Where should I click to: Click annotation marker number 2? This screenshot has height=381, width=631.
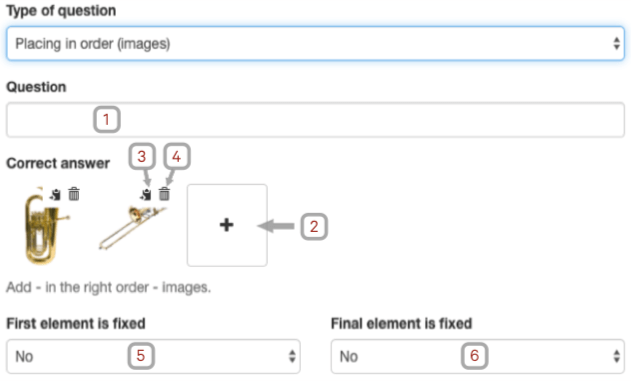pos(314,227)
